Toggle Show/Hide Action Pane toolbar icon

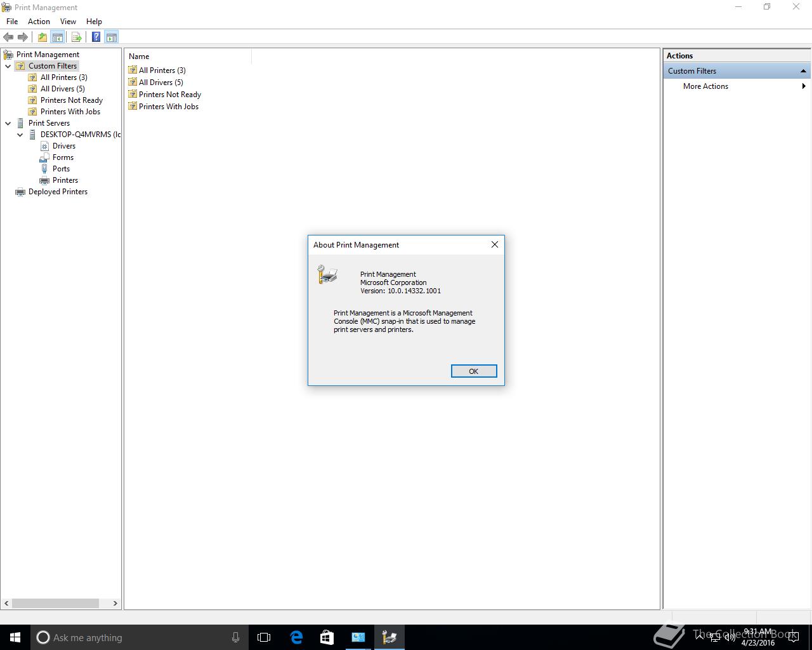(111, 37)
